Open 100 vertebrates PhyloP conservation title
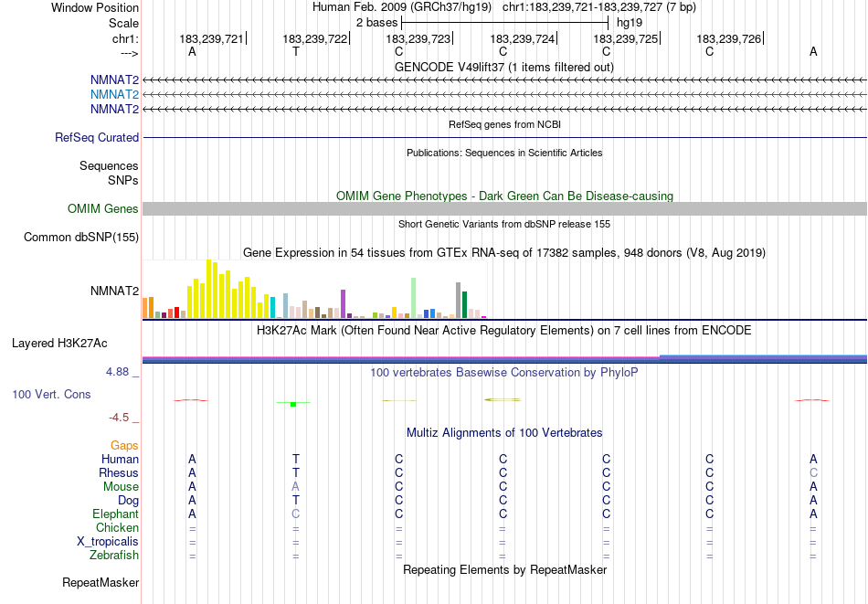868x604 pixels. (504, 373)
